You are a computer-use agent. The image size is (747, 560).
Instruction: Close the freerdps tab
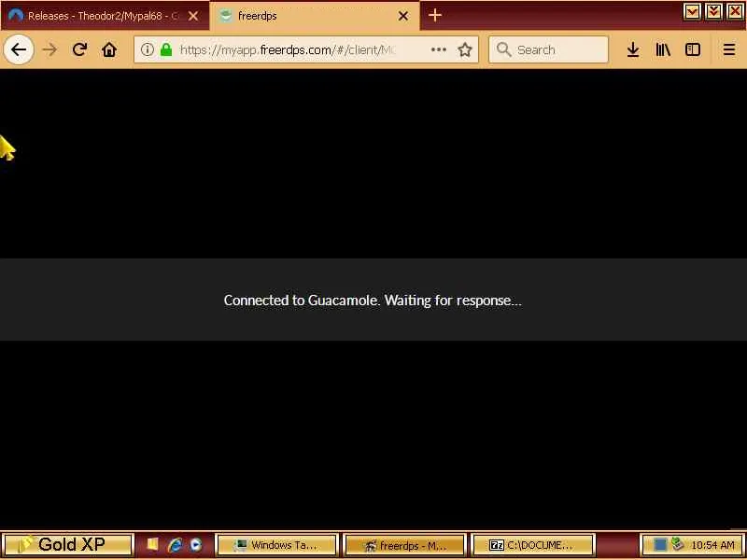point(403,16)
